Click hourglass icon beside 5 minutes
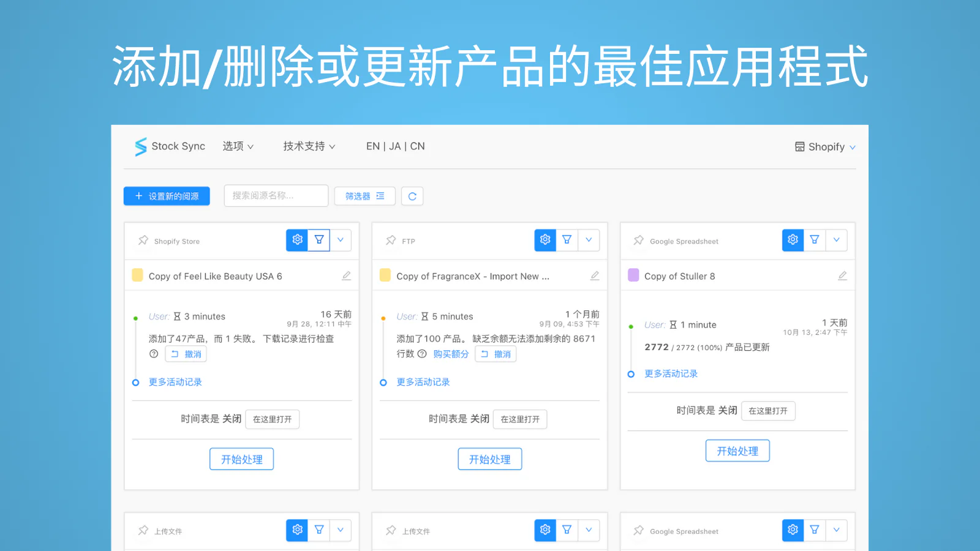 point(424,317)
